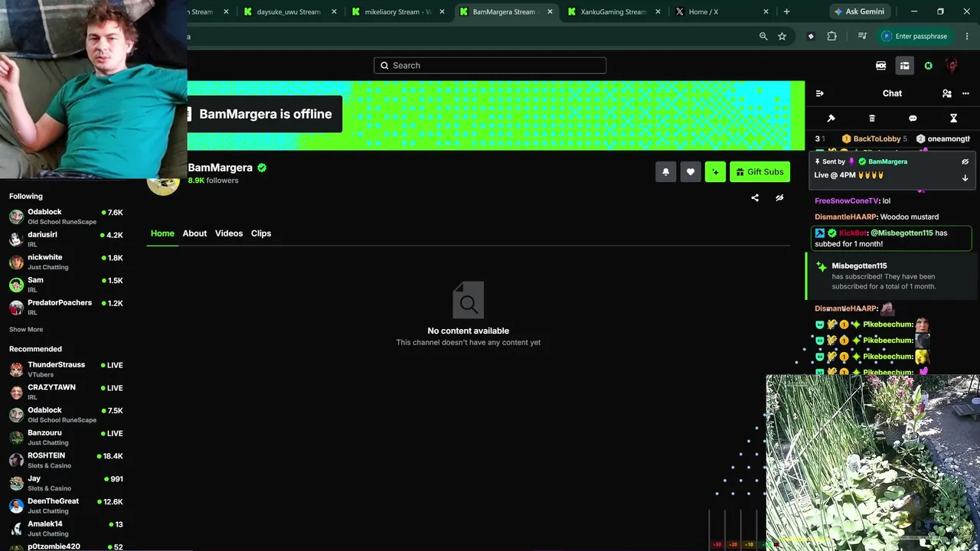The height and width of the screenshot is (551, 980).
Task: Click the clip icon in the Kick header
Action: coord(881,66)
